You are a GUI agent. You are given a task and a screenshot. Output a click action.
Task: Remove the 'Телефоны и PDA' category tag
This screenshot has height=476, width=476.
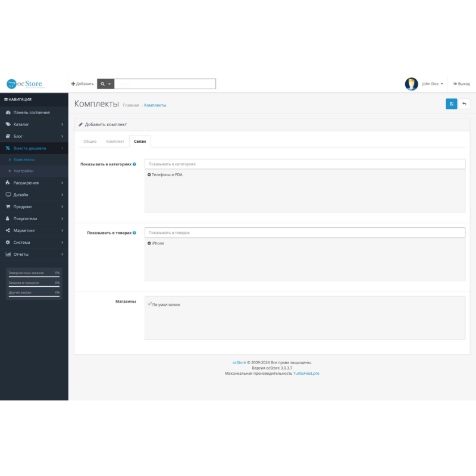[150, 175]
